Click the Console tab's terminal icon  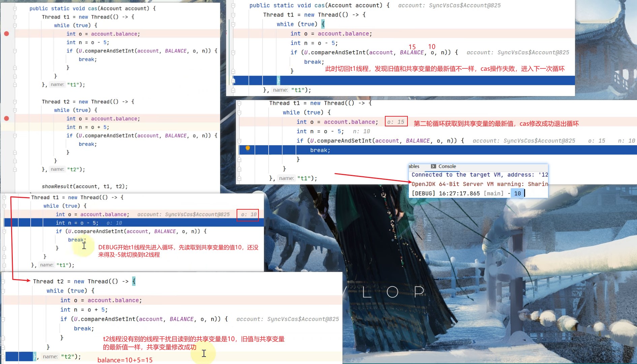[x=433, y=166]
